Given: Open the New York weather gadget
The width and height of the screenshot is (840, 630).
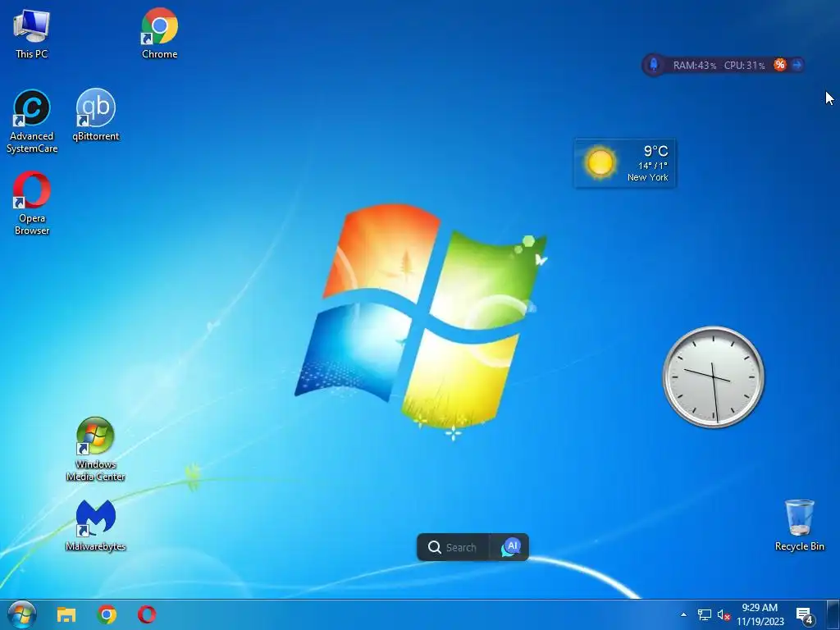Looking at the screenshot, I should [x=624, y=163].
